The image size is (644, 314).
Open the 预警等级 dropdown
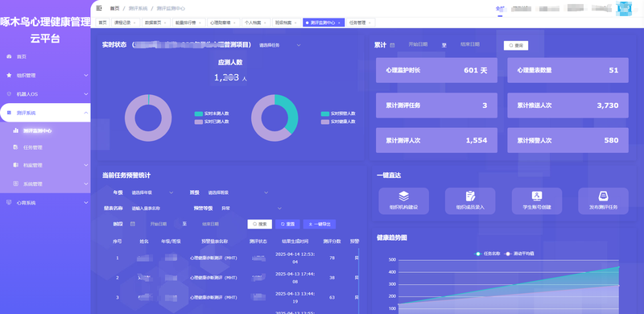point(251,209)
